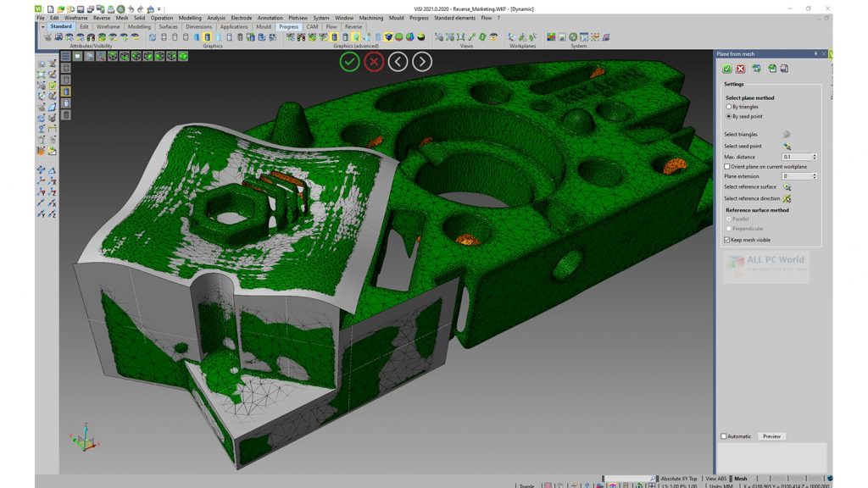Cancel with the red X circle in viewport
868x488 pixels.
pyautogui.click(x=374, y=61)
